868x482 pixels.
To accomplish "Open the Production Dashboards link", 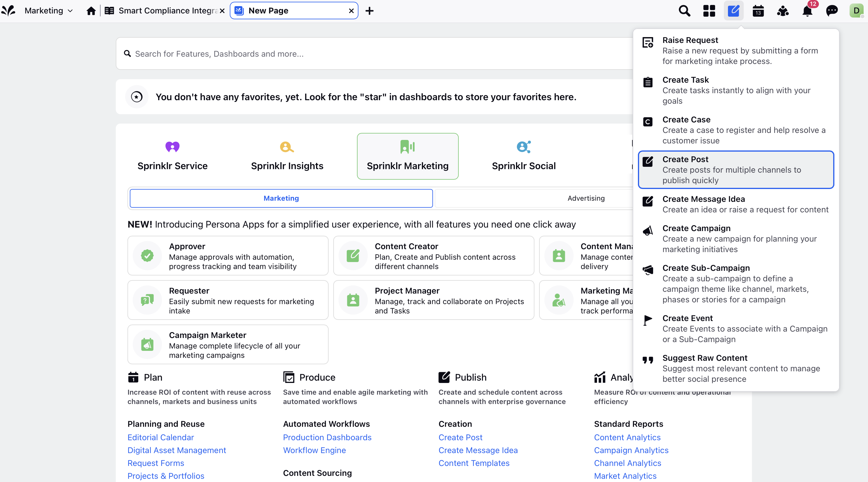I will point(327,437).
